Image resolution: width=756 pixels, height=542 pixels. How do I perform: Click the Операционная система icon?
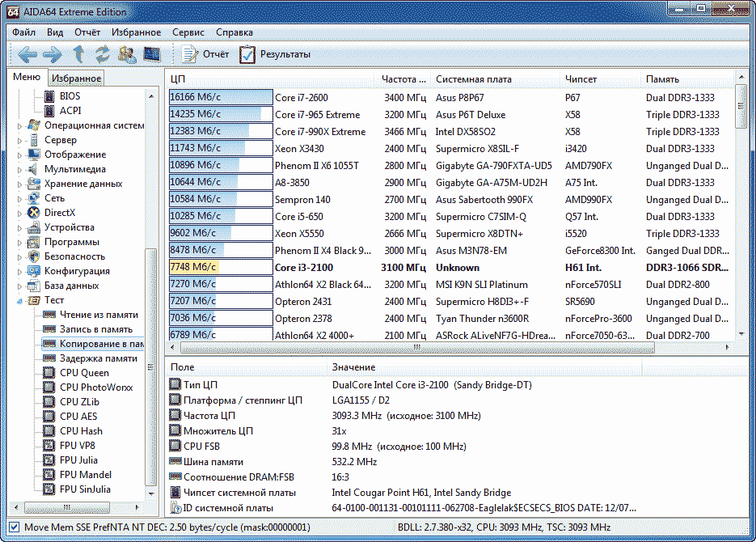[x=33, y=125]
